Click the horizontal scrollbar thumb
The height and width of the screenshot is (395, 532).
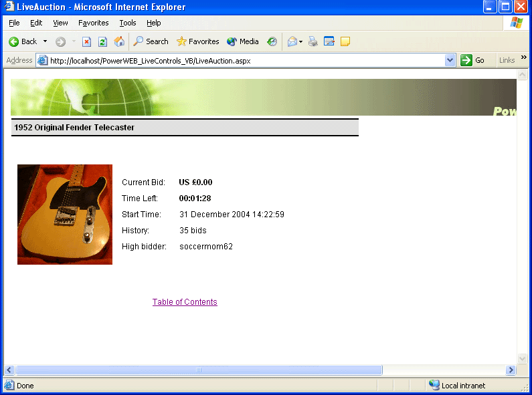tap(199, 370)
